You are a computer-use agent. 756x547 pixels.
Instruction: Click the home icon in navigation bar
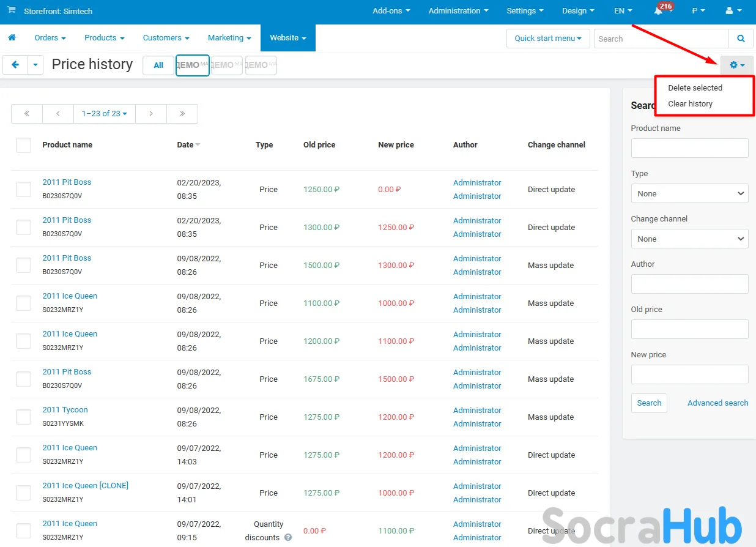12,38
